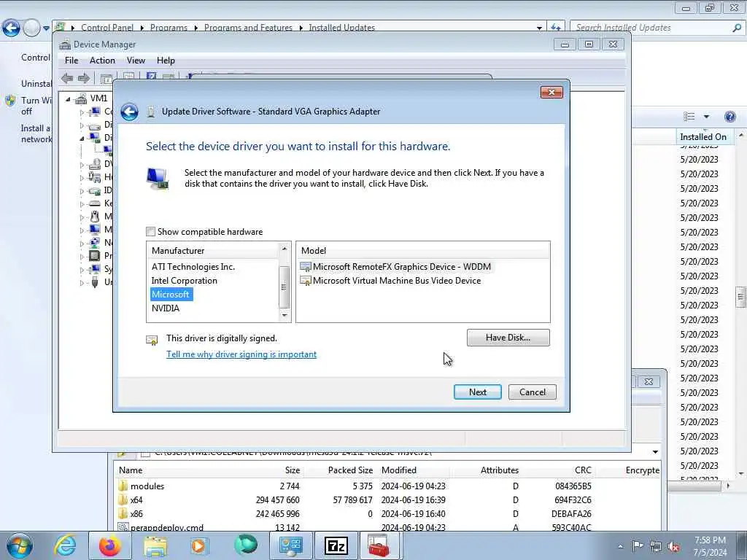Click the Display adapters category icon
The width and height of the screenshot is (747, 560).
95,138
